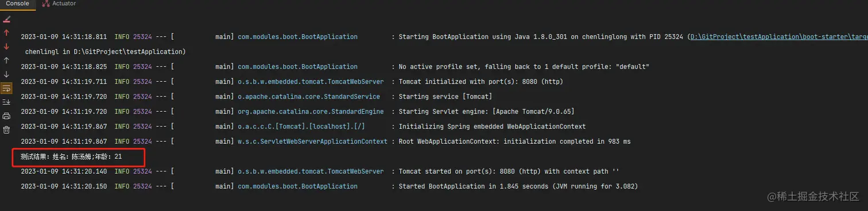Click the TomcatWebServer logger name at port initialization
Screen dimensions: 868x211
click(x=311, y=81)
